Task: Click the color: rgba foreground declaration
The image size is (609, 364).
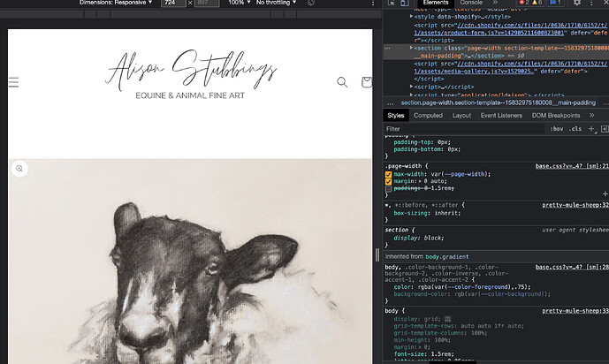Action: (462, 287)
